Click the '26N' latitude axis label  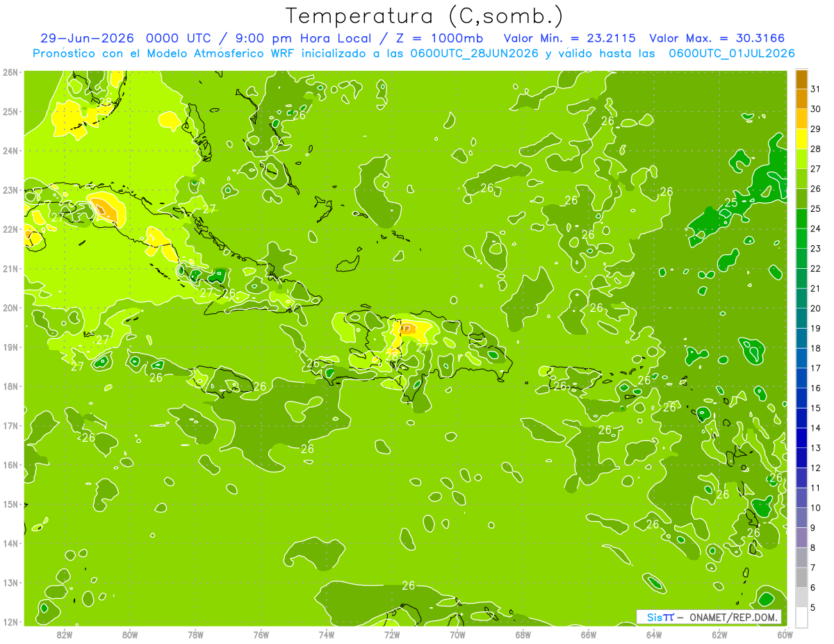(10, 72)
